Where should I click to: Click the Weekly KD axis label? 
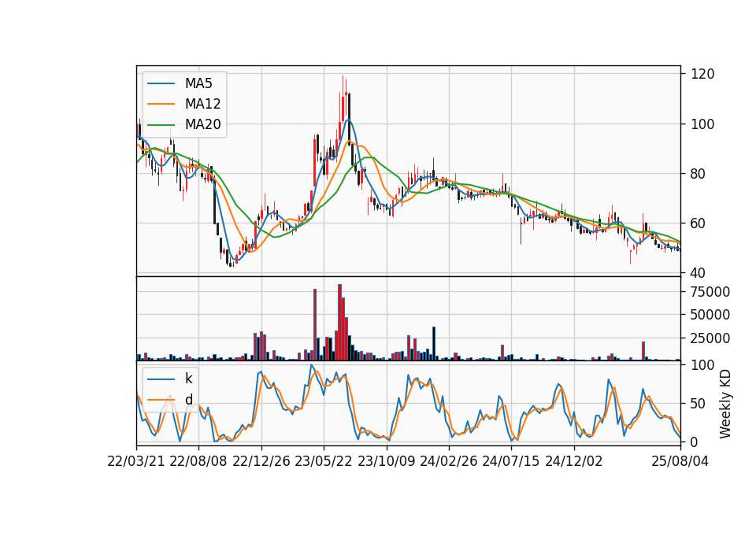pos(724,404)
